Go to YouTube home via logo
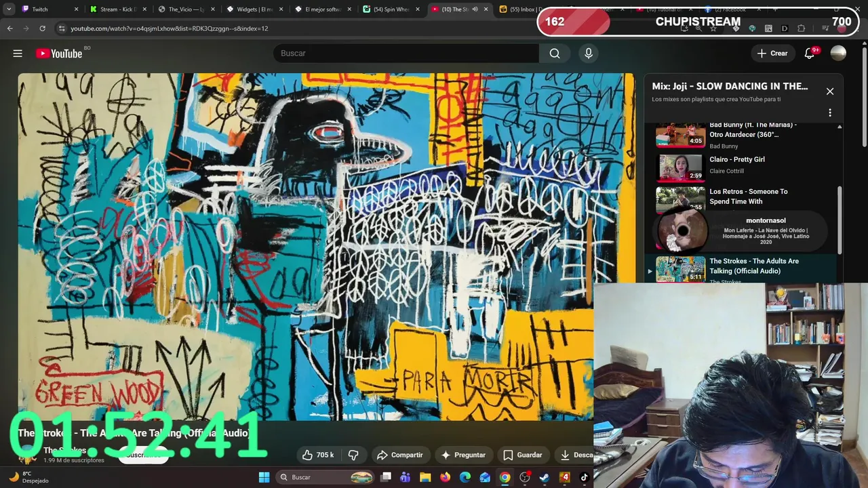 pos(59,54)
